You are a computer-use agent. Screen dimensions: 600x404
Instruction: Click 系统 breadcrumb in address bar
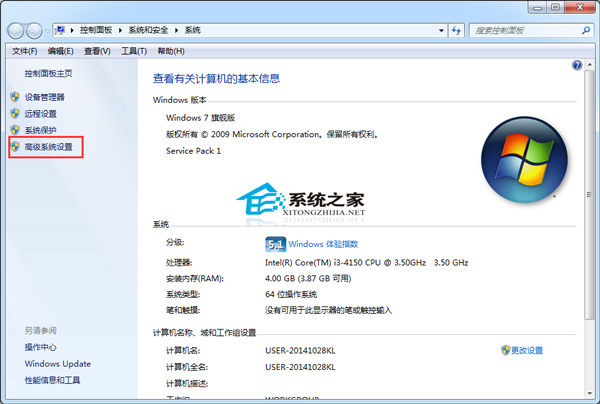pyautogui.click(x=192, y=30)
